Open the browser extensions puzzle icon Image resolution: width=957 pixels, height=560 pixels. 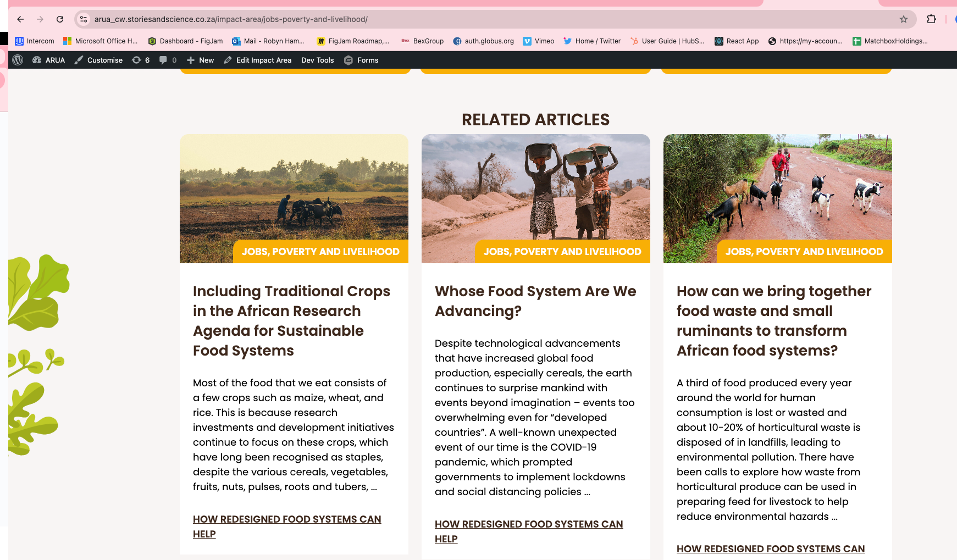pyautogui.click(x=931, y=19)
